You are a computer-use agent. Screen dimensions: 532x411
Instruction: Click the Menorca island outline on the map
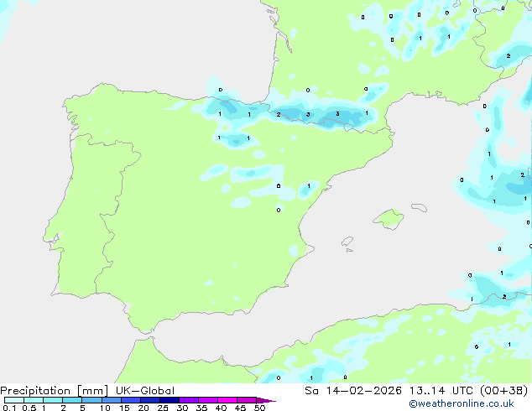419,207
